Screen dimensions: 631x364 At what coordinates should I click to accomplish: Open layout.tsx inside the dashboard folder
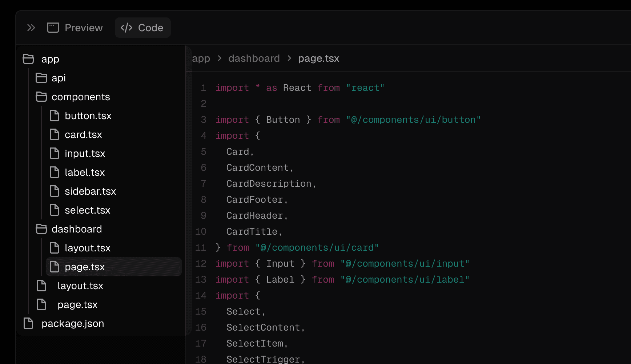tap(87, 248)
